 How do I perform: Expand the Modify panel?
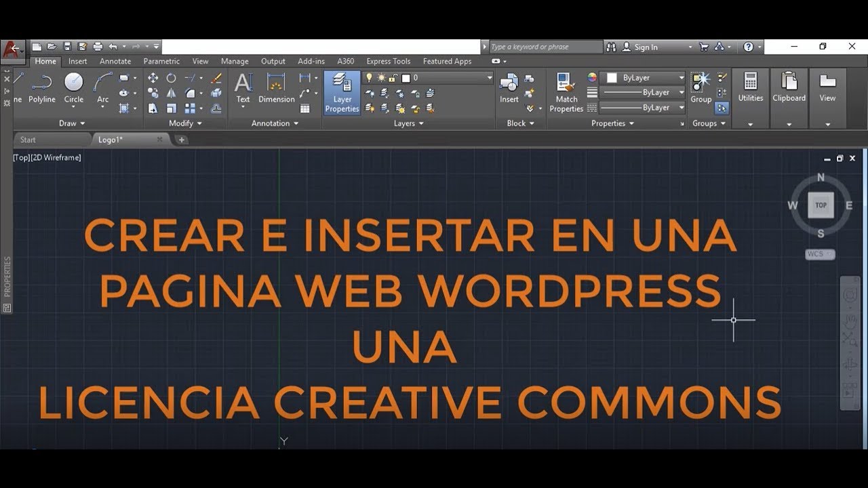[x=186, y=123]
